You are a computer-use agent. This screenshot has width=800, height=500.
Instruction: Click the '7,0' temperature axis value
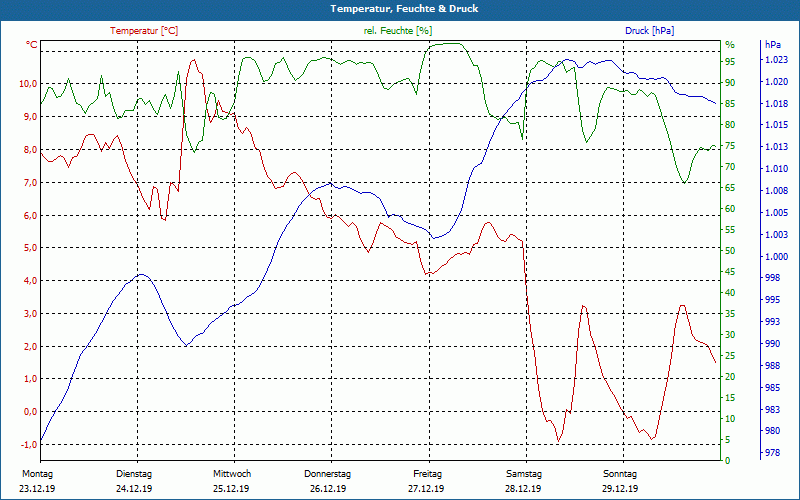coord(30,182)
